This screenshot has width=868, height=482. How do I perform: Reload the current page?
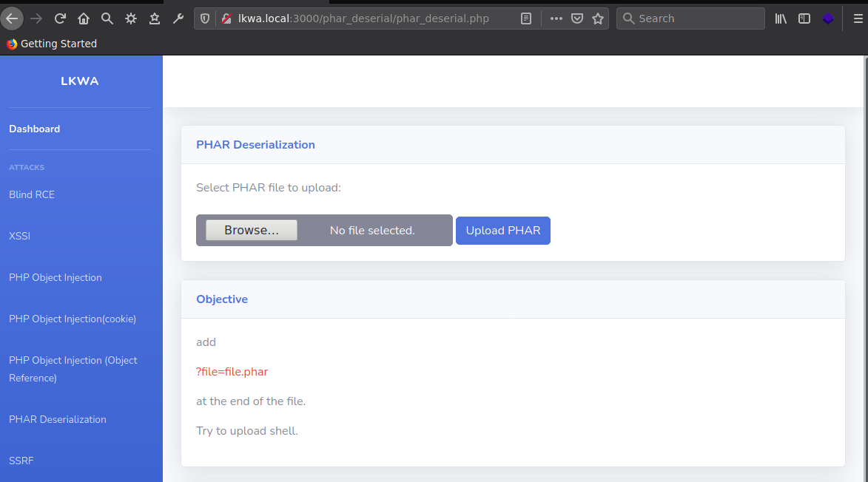(60, 18)
